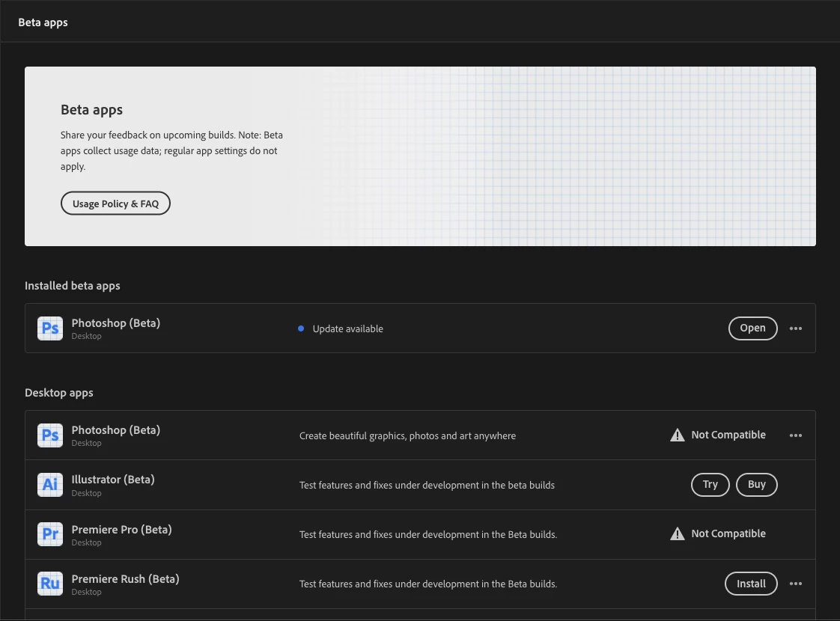The height and width of the screenshot is (621, 840).
Task: Click the installed Photoshop (Beta) Ps icon
Action: (50, 328)
